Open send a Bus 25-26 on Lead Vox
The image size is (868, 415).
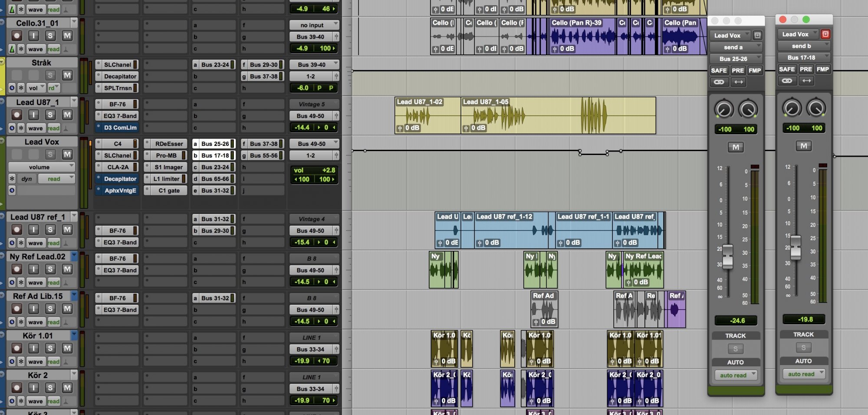point(215,144)
